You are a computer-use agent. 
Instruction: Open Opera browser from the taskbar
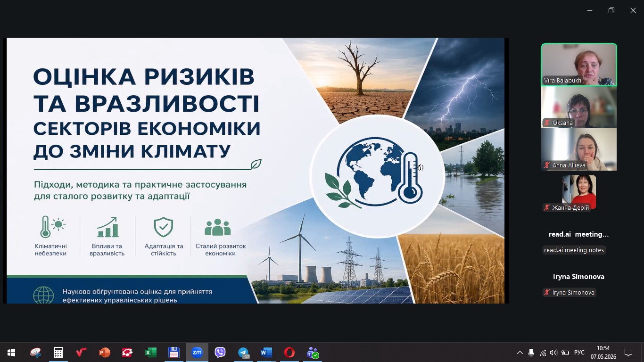[x=289, y=353]
